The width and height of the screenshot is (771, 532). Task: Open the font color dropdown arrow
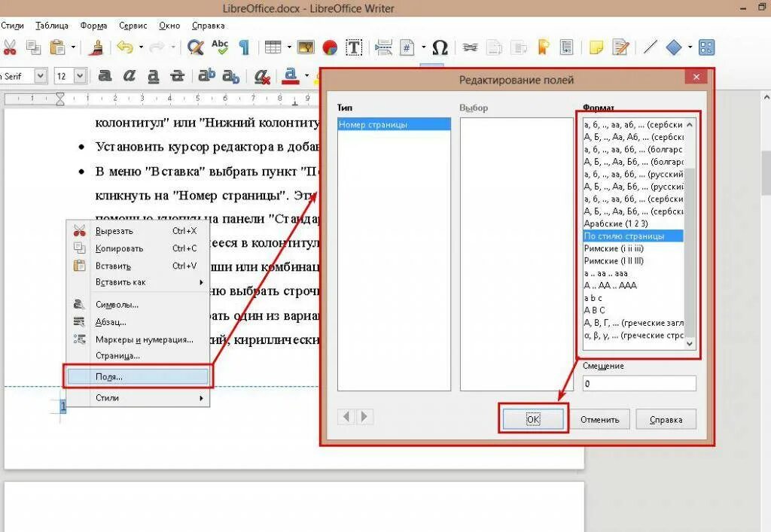307,76
